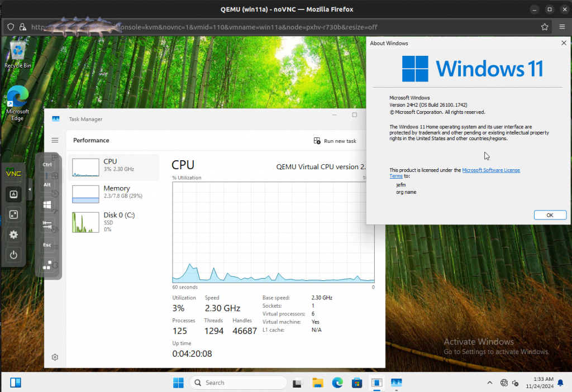Click Run new task in Task Manager
The height and width of the screenshot is (392, 572).
pyautogui.click(x=335, y=141)
